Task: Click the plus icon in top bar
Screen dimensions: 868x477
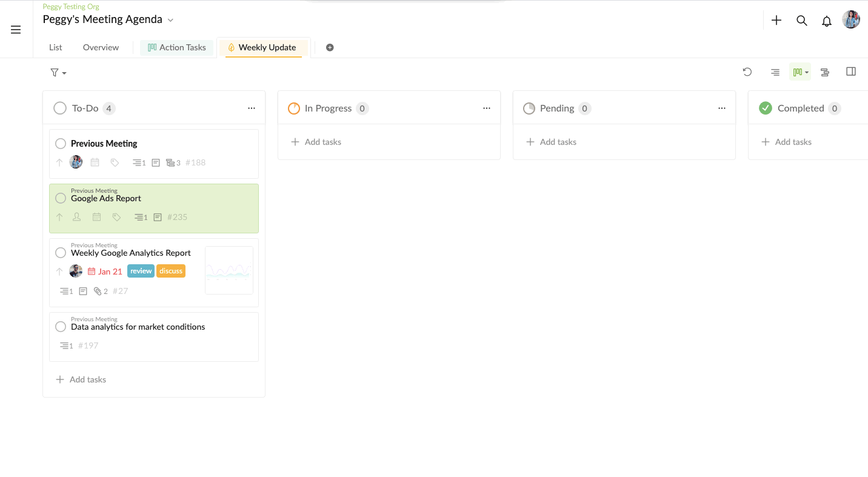Action: (776, 21)
